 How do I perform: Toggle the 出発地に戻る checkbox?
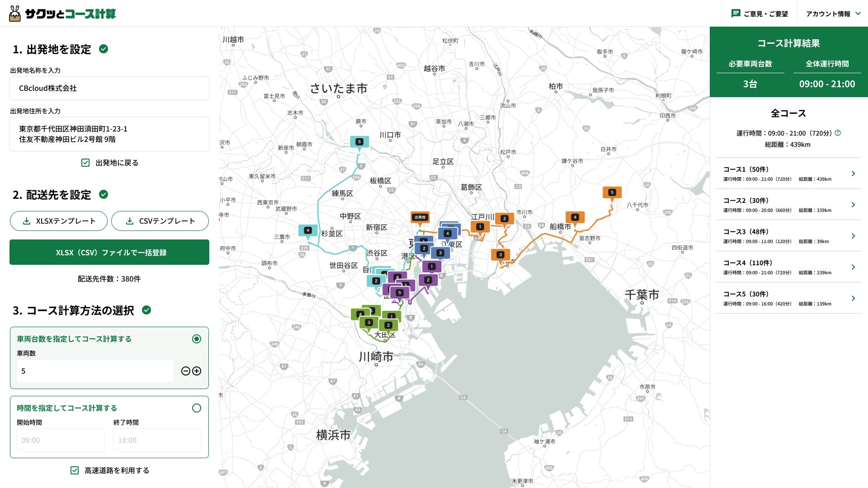[x=85, y=163]
